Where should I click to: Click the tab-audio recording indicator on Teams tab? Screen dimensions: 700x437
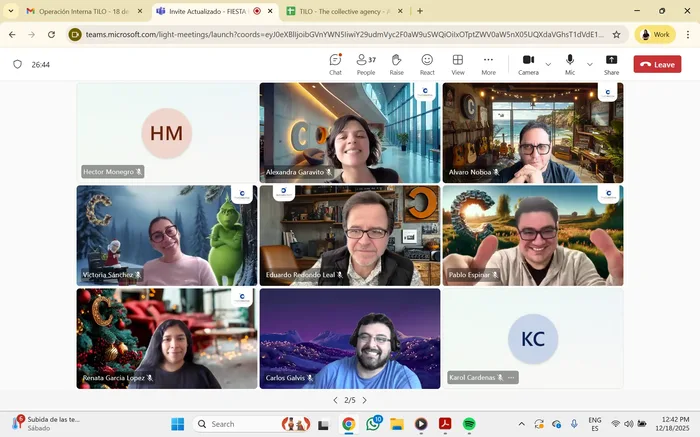257,11
